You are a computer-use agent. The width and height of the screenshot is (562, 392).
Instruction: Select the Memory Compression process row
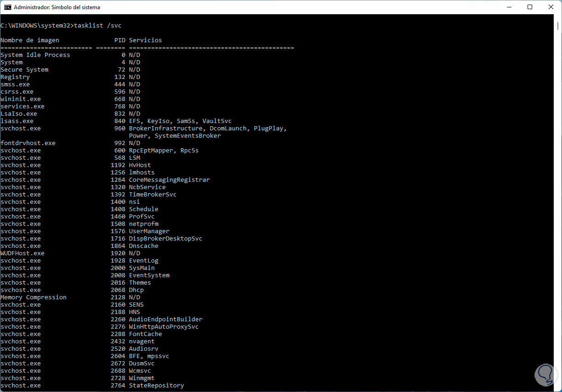coord(33,297)
